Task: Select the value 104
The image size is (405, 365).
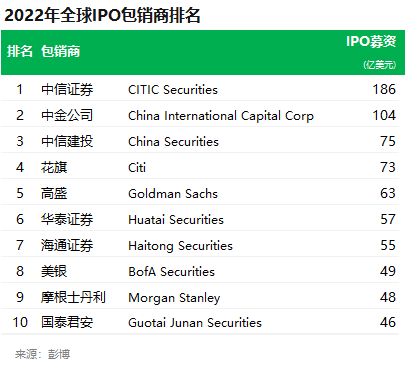Action: (x=384, y=115)
